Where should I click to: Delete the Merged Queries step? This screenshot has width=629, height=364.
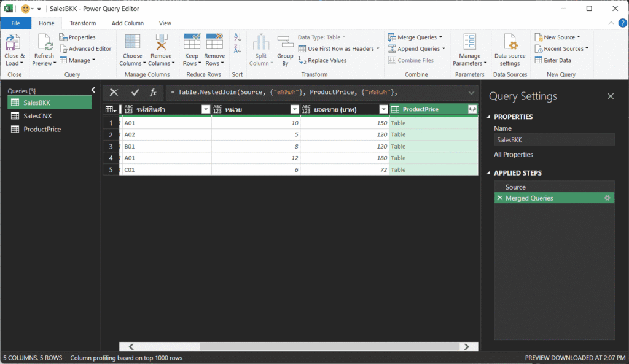tap(499, 198)
